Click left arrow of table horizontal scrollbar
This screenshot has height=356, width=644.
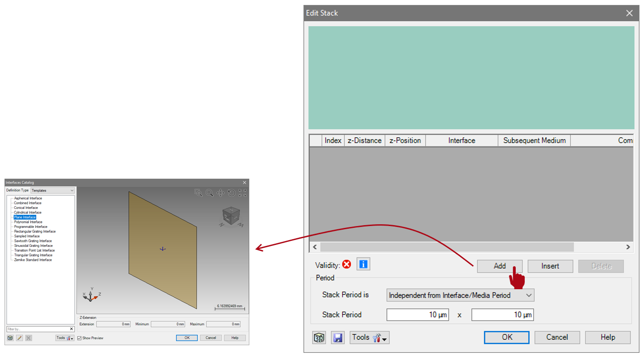(315, 247)
